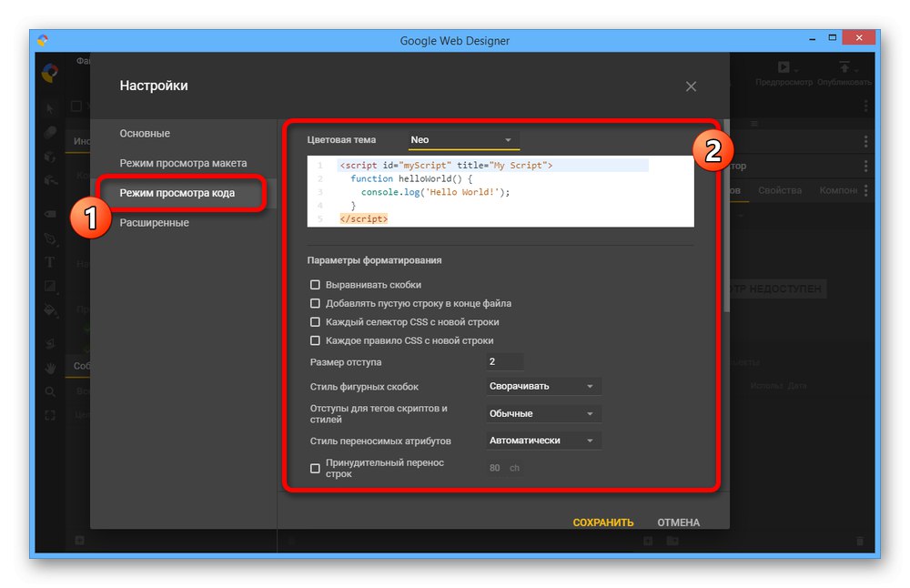Click the СОХРАНИТЬ button
Screen dimensions: 910x588
coord(603,522)
